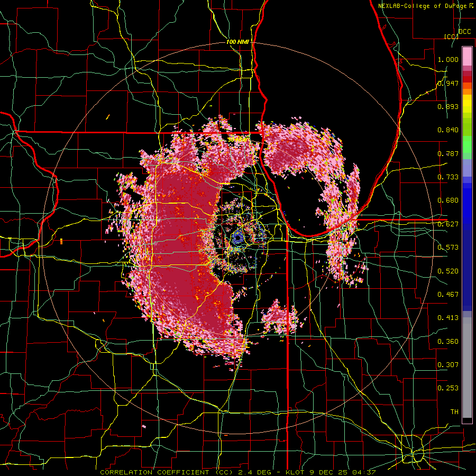Click the 0.627 scale value

click(x=448, y=224)
